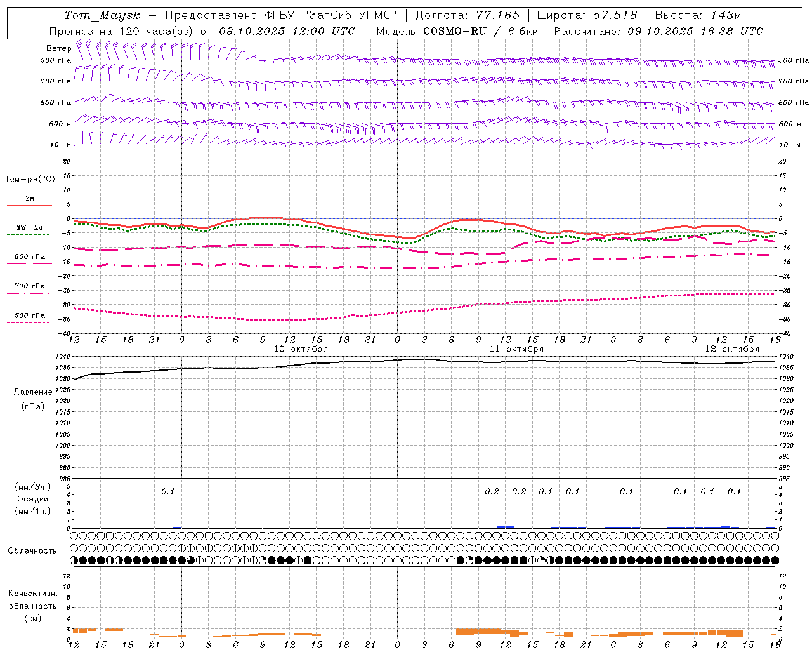Select the 10 октября date label
Viewport: 812px width, 650px height.
[x=301, y=349]
